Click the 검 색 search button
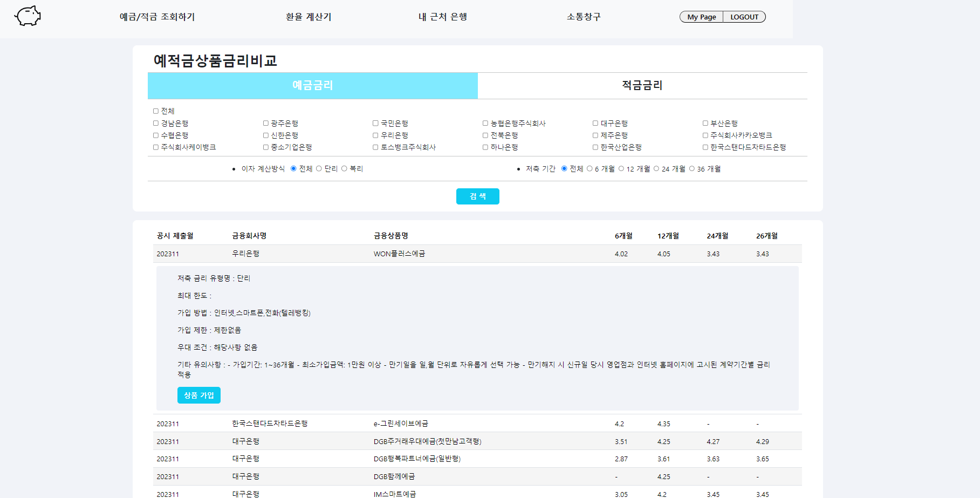The height and width of the screenshot is (498, 980). tap(478, 196)
